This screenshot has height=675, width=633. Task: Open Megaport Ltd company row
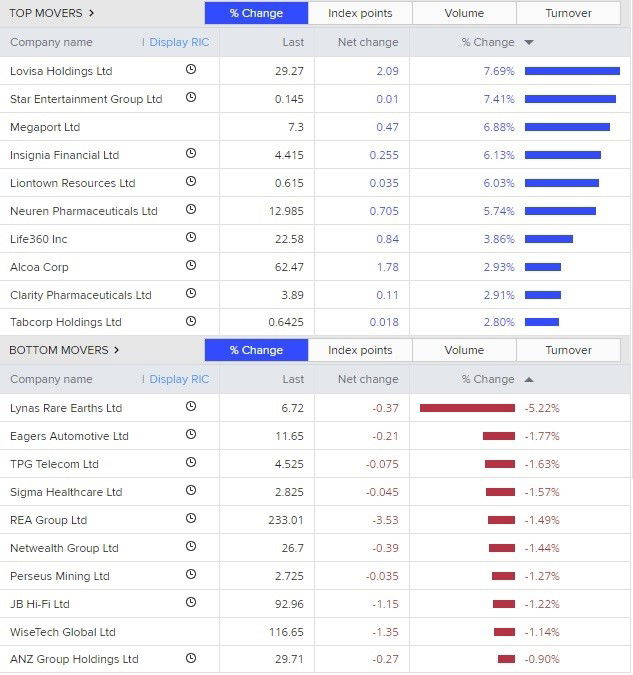pyautogui.click(x=315, y=127)
